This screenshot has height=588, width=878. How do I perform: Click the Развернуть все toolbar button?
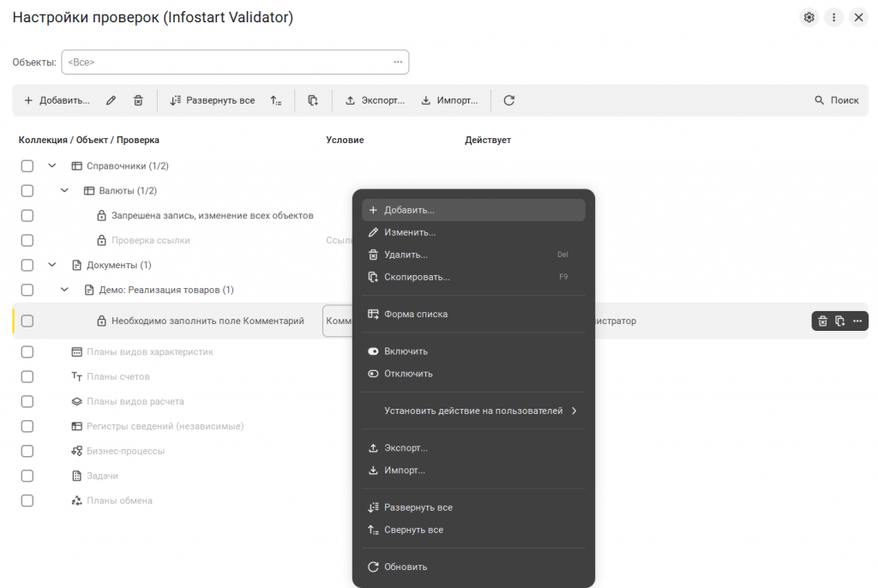click(212, 100)
